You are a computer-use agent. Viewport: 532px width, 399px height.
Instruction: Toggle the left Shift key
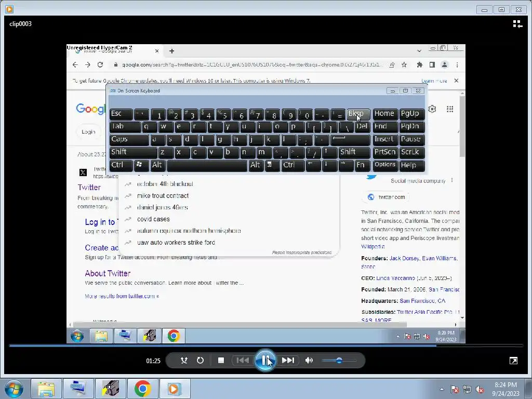134,152
